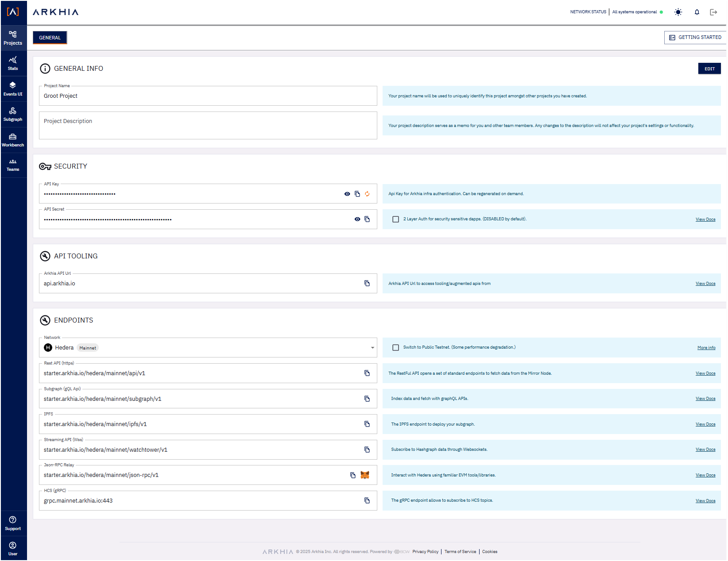Open GETTING STARTED guide
This screenshot has width=728, height=561.
pos(695,38)
